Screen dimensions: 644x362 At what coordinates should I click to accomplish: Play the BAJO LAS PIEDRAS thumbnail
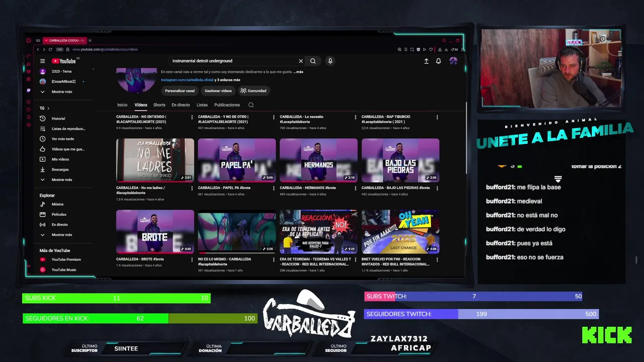[400, 160]
